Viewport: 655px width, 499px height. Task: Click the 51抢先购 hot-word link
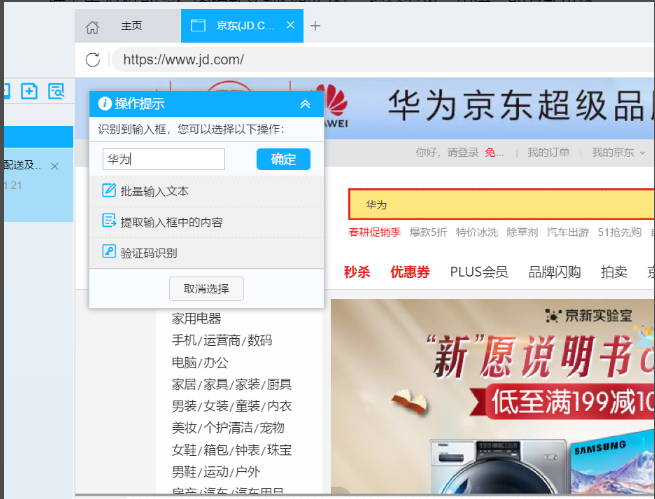[x=619, y=232]
